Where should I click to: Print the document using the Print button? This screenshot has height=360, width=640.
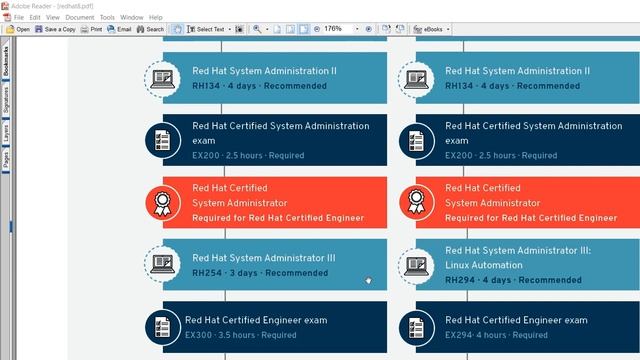(x=91, y=29)
